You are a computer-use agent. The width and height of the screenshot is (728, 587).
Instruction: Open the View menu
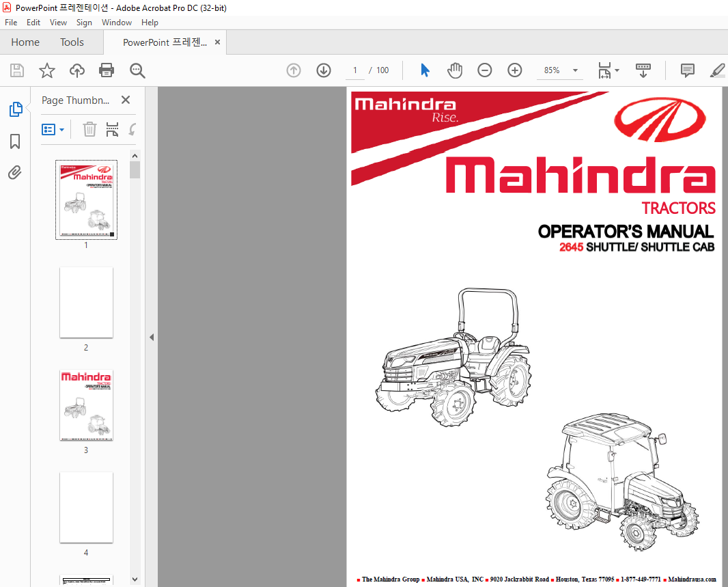[58, 23]
